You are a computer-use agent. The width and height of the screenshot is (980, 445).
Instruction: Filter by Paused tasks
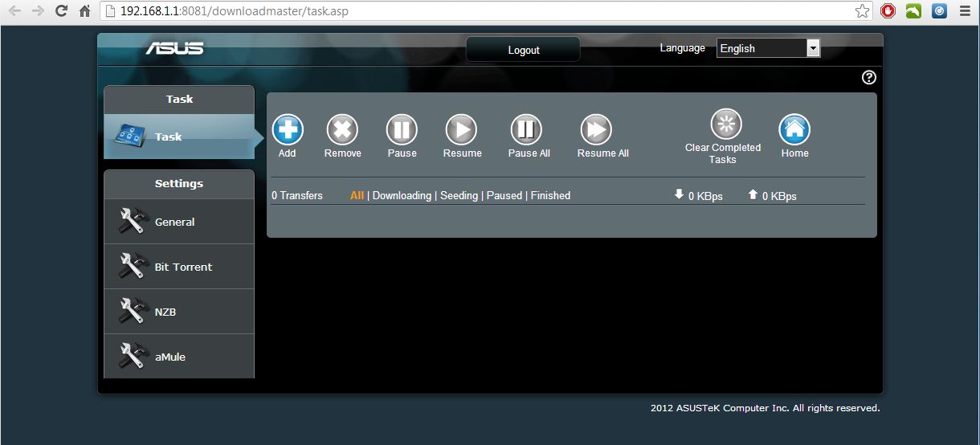pos(504,195)
